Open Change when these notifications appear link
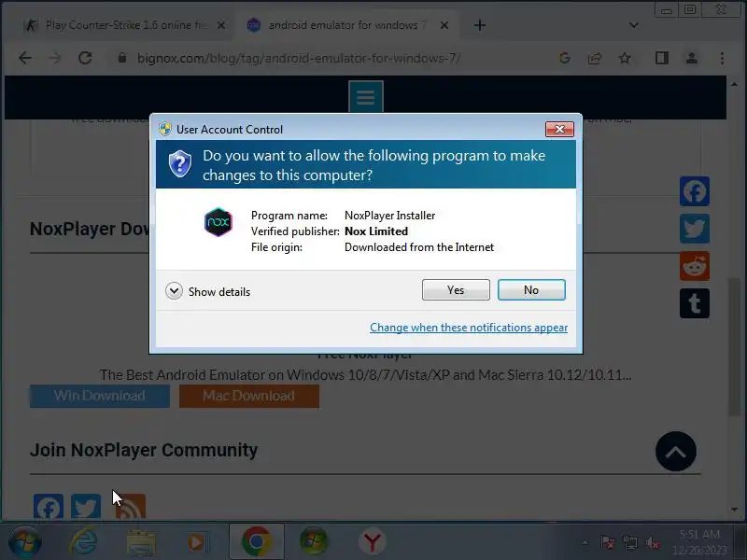Viewport: 747px width, 560px height. pyautogui.click(x=469, y=328)
